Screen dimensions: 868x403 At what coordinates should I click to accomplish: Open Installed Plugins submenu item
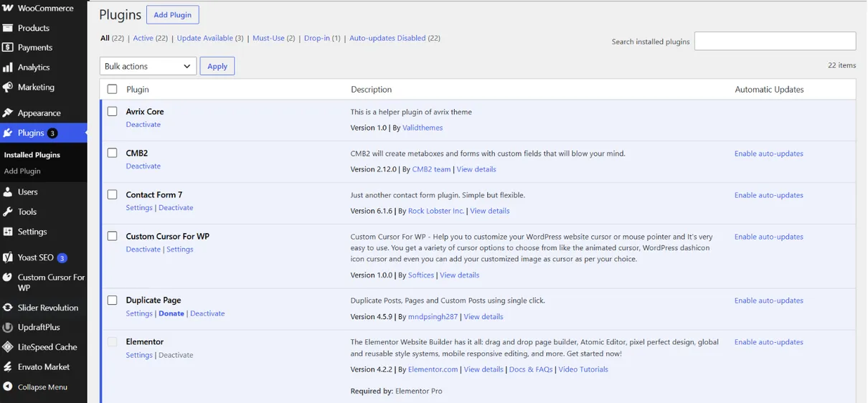click(x=32, y=155)
